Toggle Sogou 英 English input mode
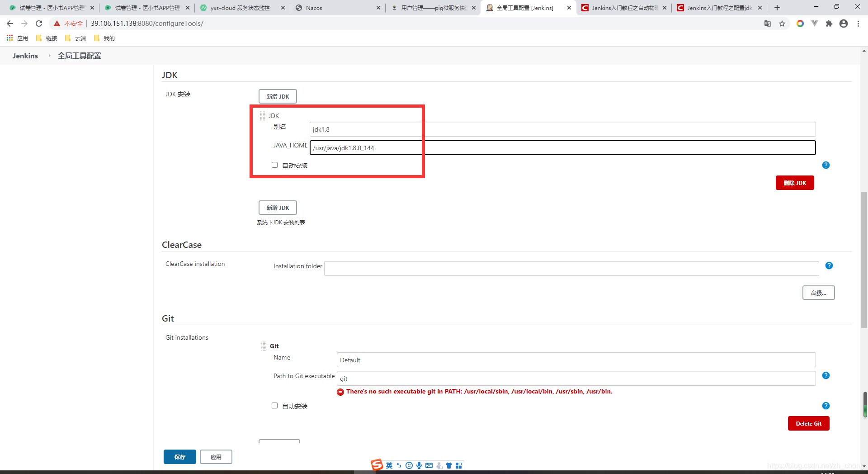 tap(389, 465)
